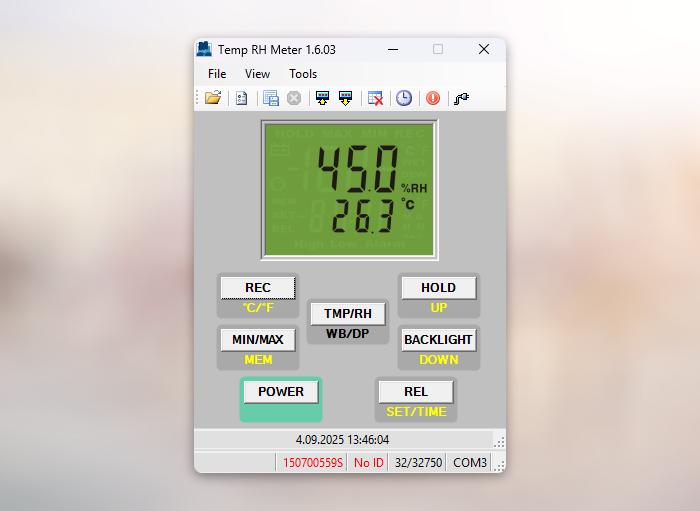Click the document properties toolbar icon

241,98
